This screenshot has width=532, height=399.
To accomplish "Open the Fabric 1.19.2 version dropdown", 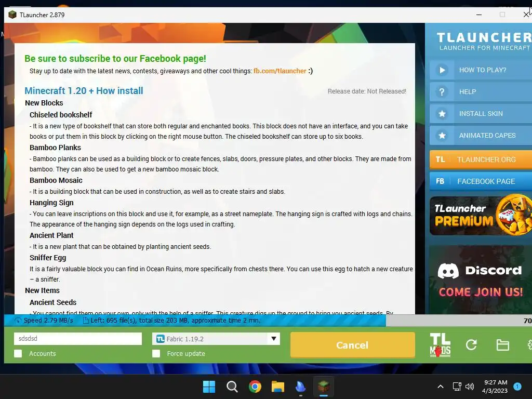I will coord(216,339).
